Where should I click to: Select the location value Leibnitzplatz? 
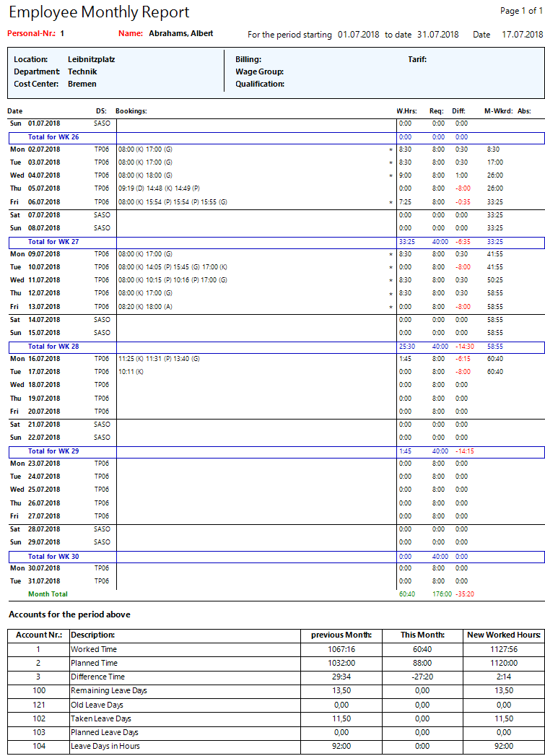(92, 59)
